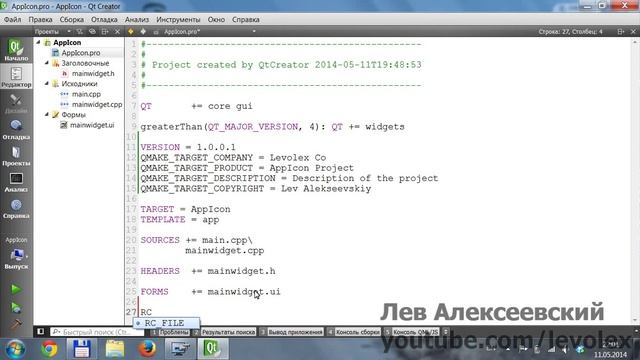Open the output panes selector arrows
This screenshot has width=640, height=360.
tap(446, 332)
